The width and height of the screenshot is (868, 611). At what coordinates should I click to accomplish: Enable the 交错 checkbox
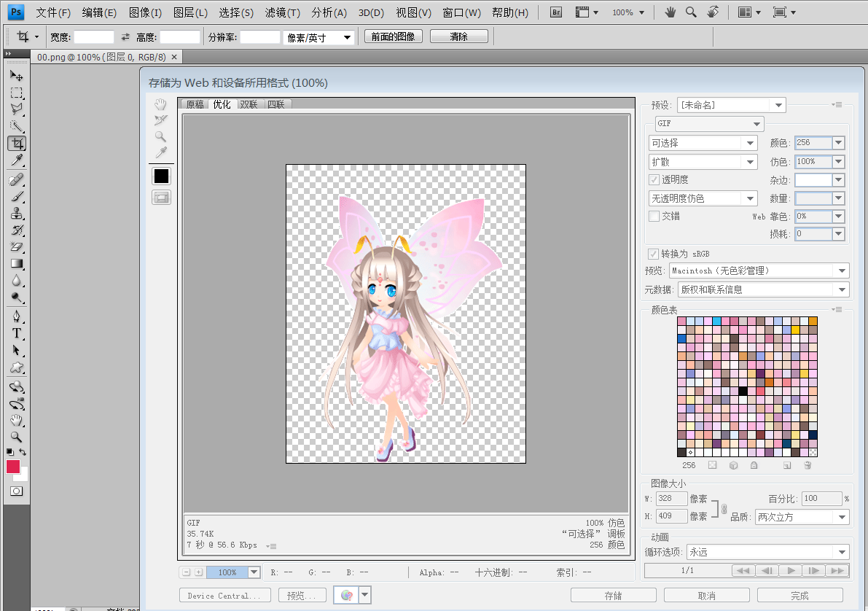pos(654,216)
